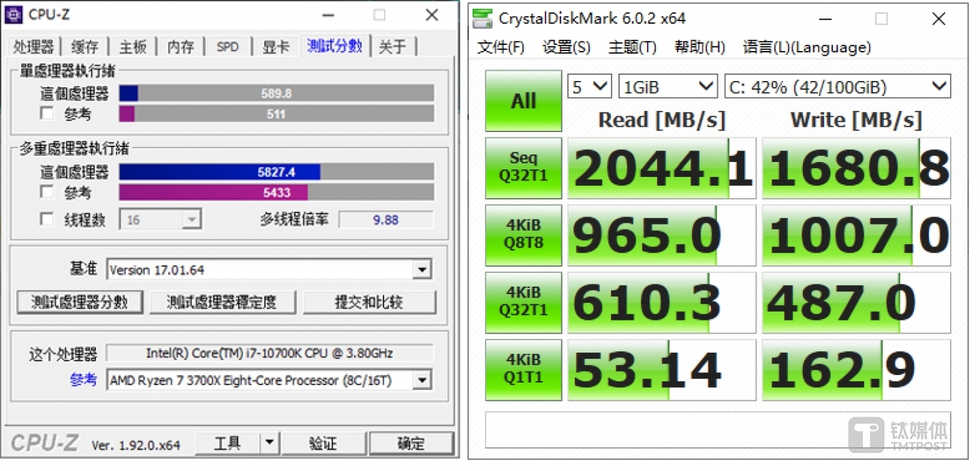Click the empty comment field in CrystalDiskMark
The width and height of the screenshot is (980, 471).
pos(718,429)
